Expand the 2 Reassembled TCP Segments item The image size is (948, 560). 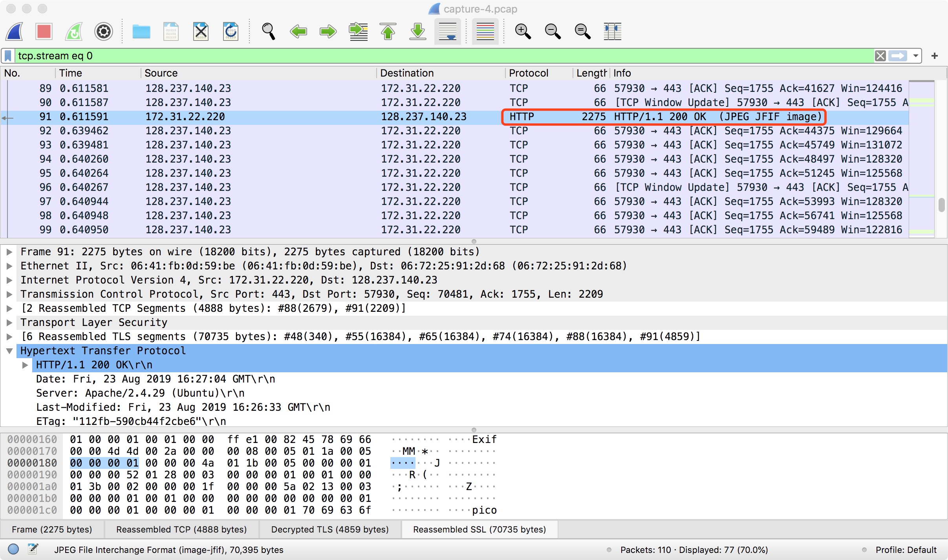point(10,308)
